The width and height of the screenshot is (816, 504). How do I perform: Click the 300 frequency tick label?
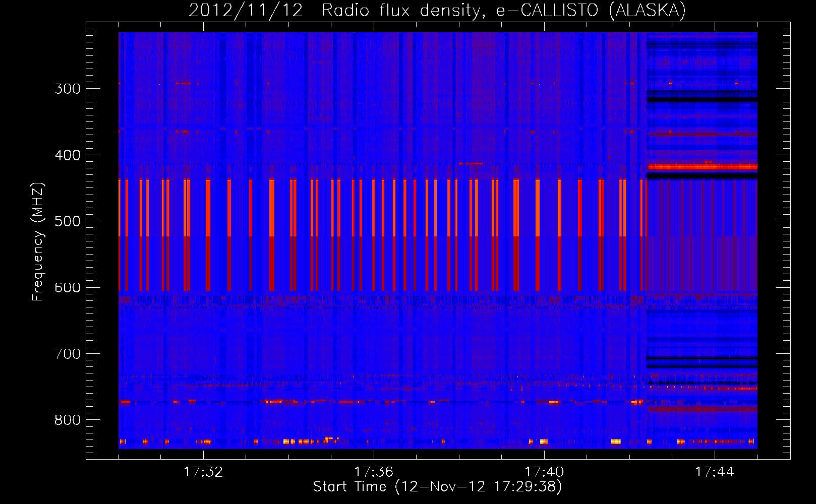point(68,89)
